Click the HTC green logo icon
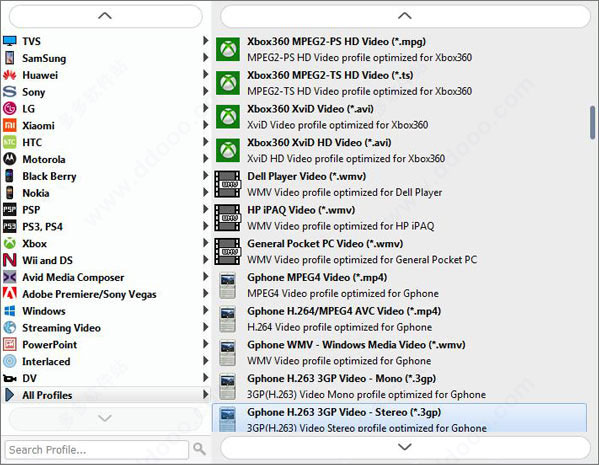The width and height of the screenshot is (599, 465). click(x=10, y=142)
